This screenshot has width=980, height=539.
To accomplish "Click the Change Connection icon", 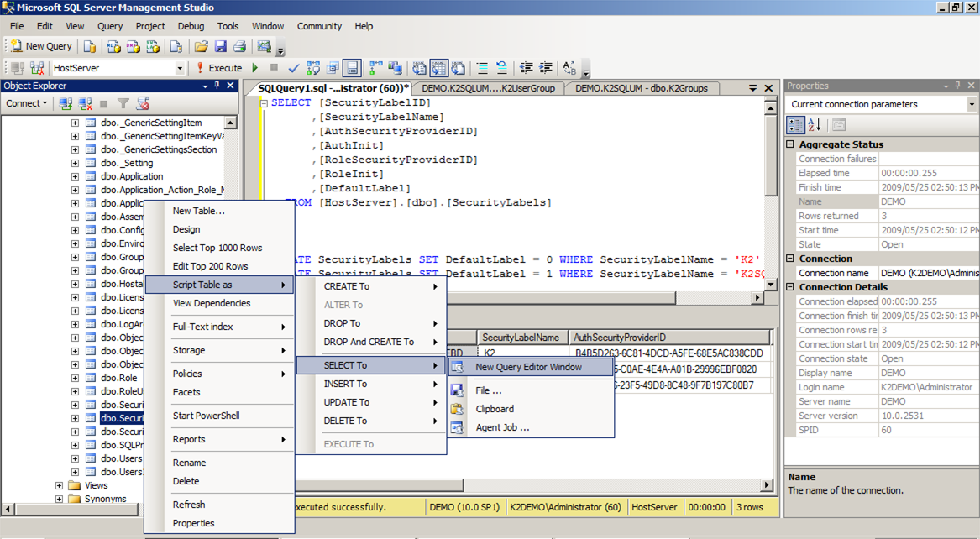I will click(37, 67).
